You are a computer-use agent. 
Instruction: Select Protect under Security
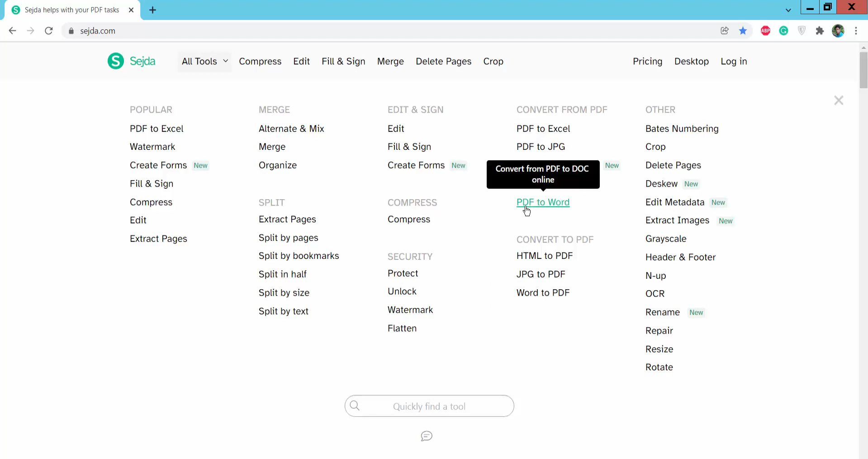(x=403, y=273)
